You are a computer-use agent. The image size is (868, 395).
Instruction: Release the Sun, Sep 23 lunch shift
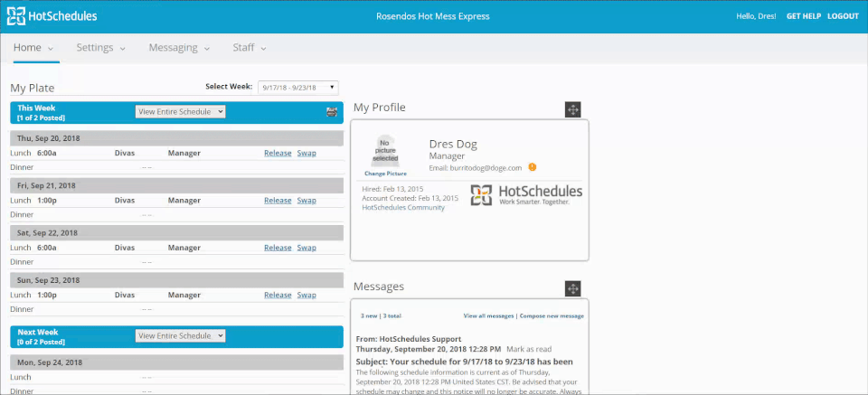coord(278,295)
